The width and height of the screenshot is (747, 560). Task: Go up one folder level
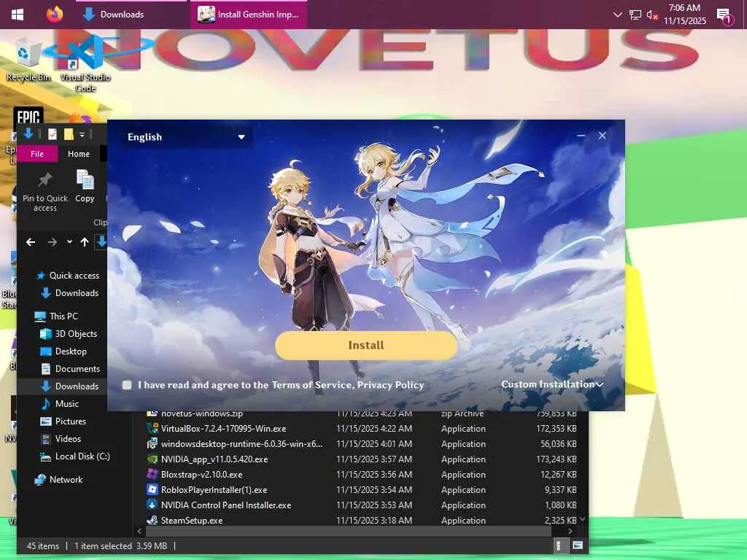tap(85, 242)
